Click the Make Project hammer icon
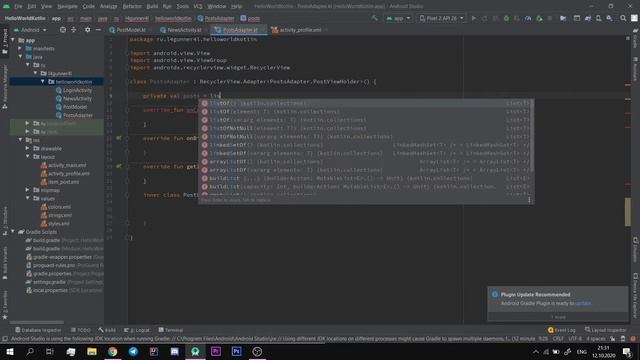The height and width of the screenshot is (360, 640). [374, 18]
